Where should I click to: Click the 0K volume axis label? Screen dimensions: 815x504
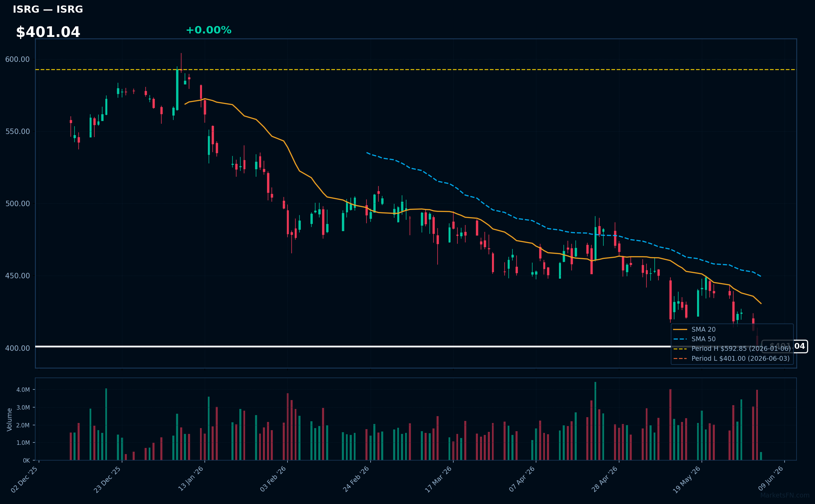pyautogui.click(x=26, y=461)
